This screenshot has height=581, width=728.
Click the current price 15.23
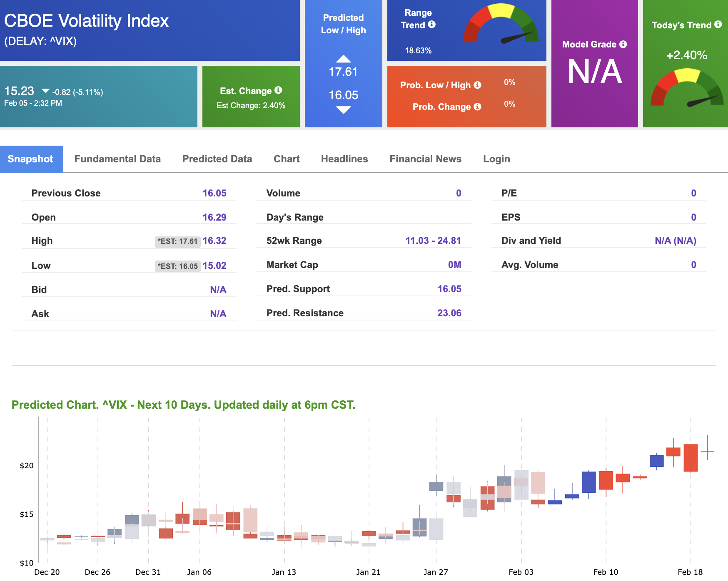point(19,91)
